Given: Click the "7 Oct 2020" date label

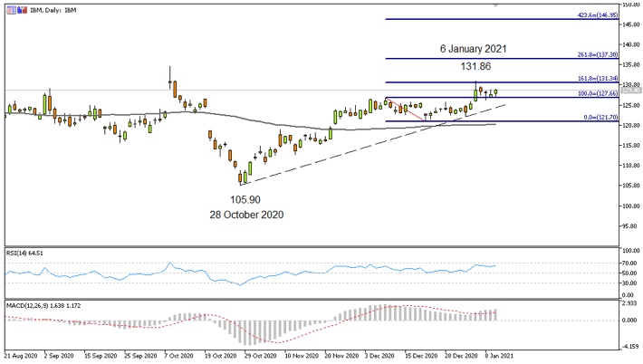Looking at the screenshot, I should [178, 356].
